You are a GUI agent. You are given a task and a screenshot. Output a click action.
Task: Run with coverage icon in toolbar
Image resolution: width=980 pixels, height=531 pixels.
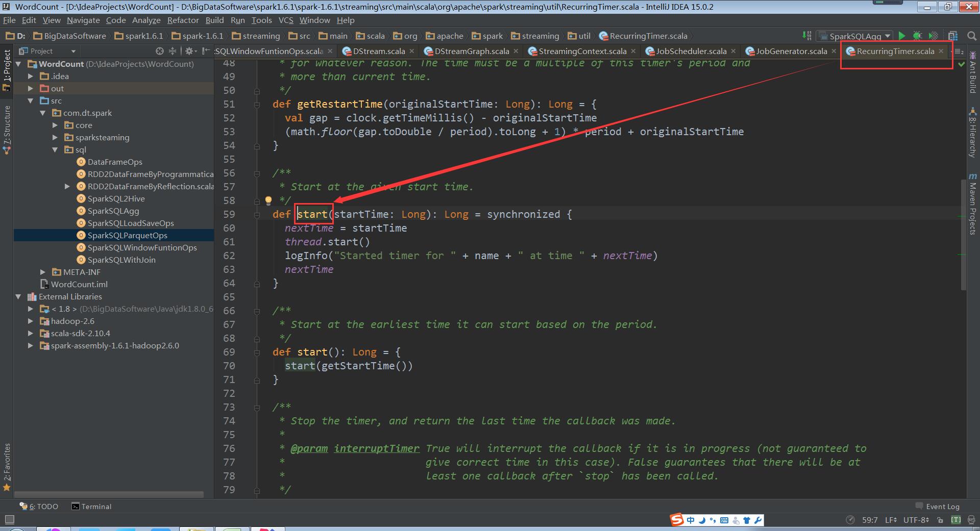pyautogui.click(x=933, y=36)
